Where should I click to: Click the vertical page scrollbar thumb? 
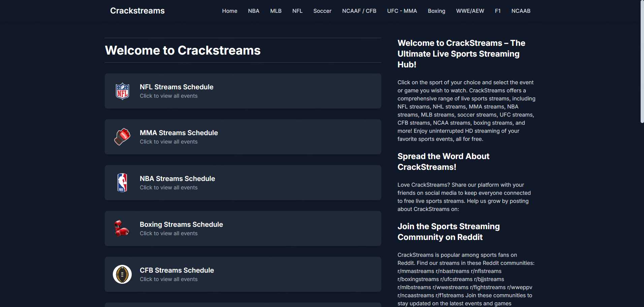tap(642, 61)
